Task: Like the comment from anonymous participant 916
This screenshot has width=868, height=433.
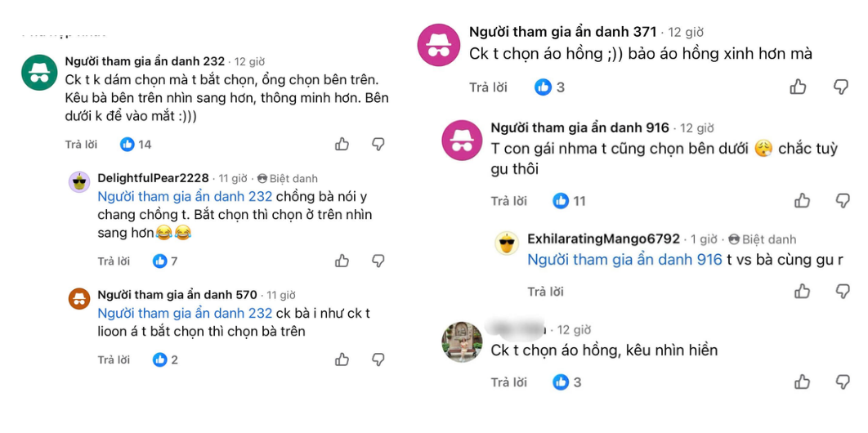Action: (802, 200)
